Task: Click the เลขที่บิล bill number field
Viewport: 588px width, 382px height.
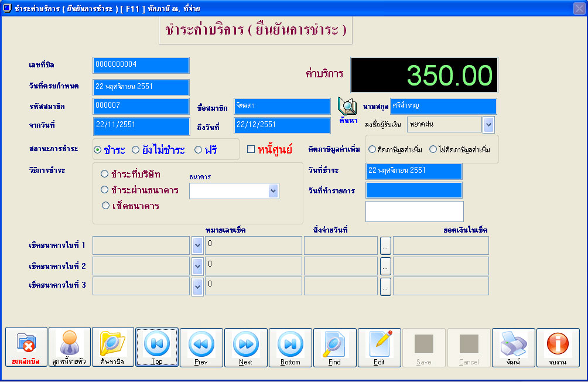Action: click(x=141, y=65)
